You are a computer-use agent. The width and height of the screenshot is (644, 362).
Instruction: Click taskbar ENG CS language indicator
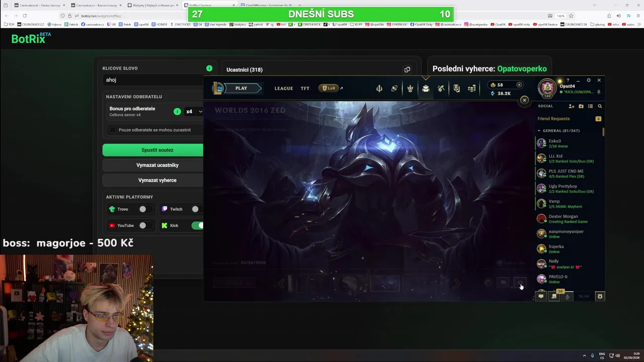(602, 355)
